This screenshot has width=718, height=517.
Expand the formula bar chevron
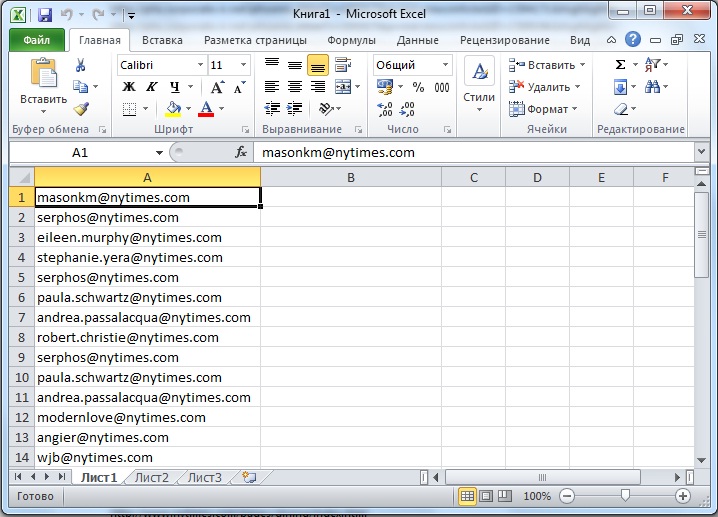[x=702, y=152]
